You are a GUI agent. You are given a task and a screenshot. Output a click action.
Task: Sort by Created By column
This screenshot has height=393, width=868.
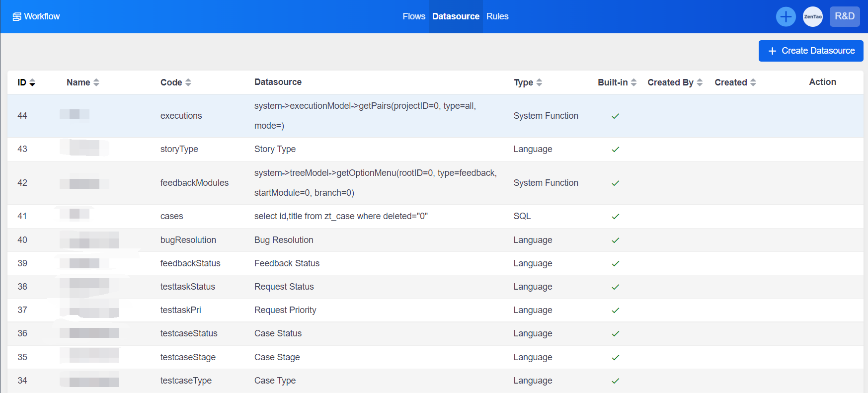(x=700, y=82)
